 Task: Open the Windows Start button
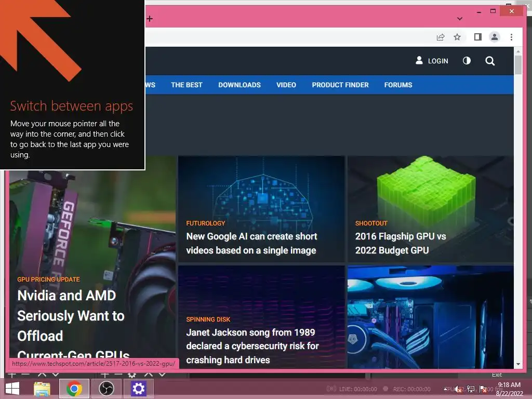point(12,389)
